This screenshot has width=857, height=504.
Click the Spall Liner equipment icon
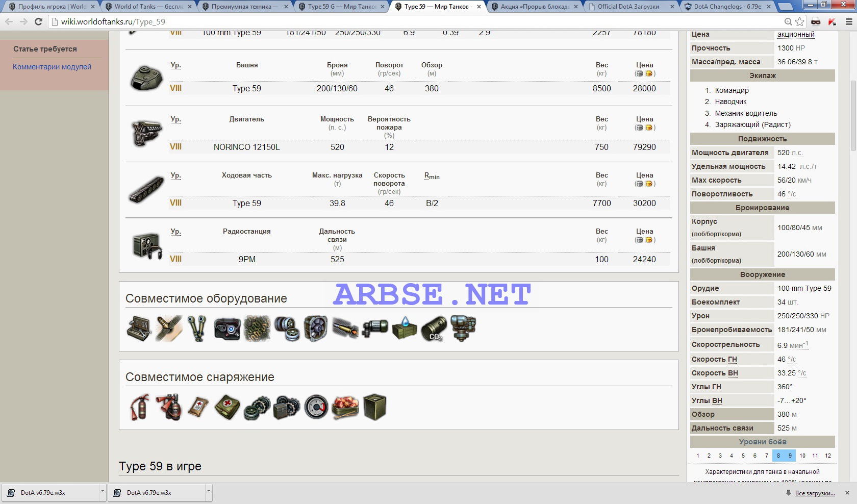(x=168, y=329)
